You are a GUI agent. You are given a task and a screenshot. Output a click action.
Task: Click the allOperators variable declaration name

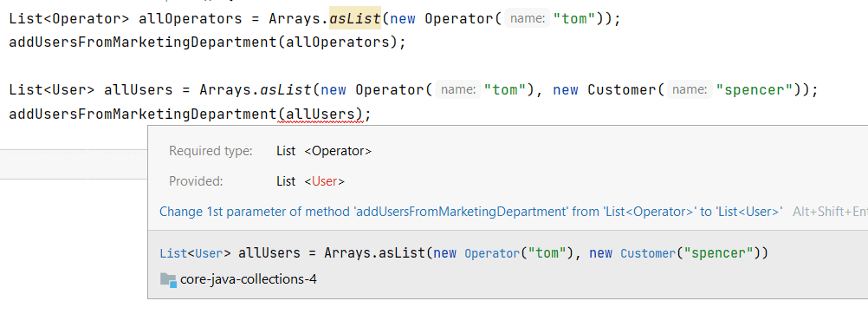pos(191,18)
